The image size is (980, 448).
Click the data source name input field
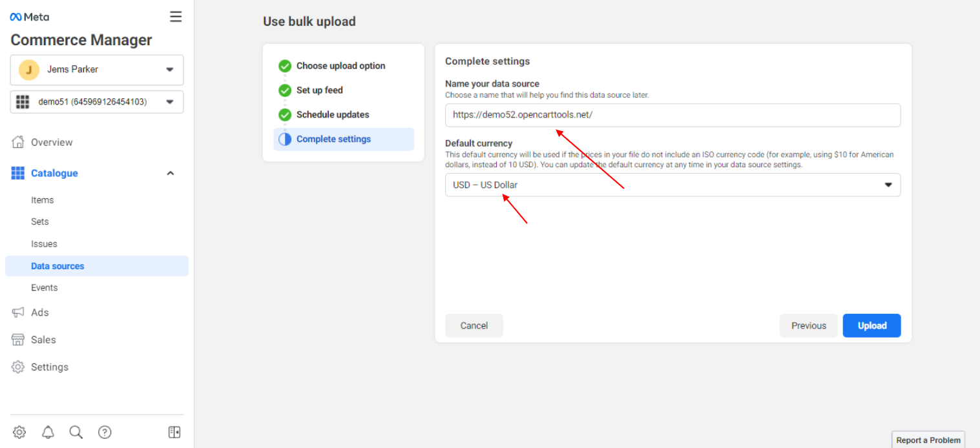pos(672,115)
